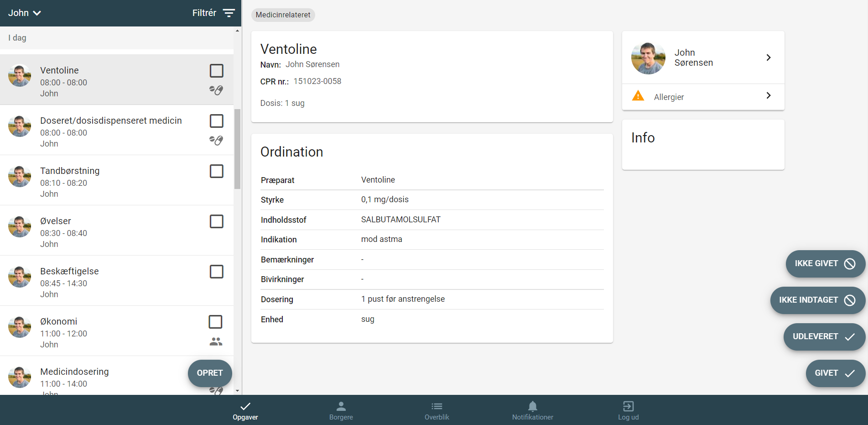Switch to the Overblik tab
868x425 pixels.
(437, 410)
